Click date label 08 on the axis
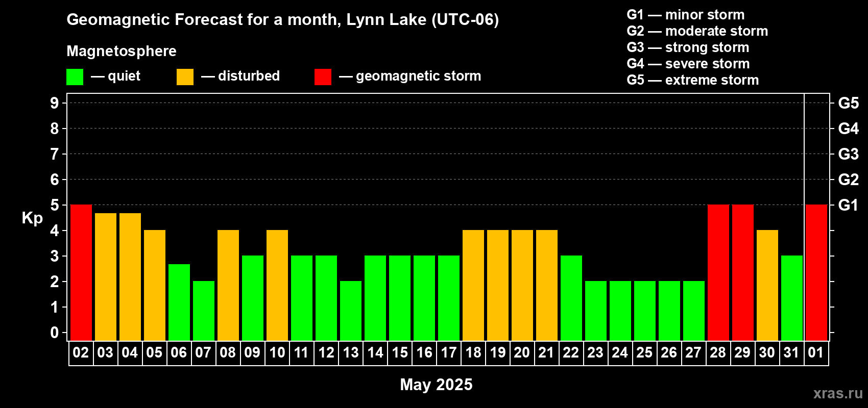 228,352
